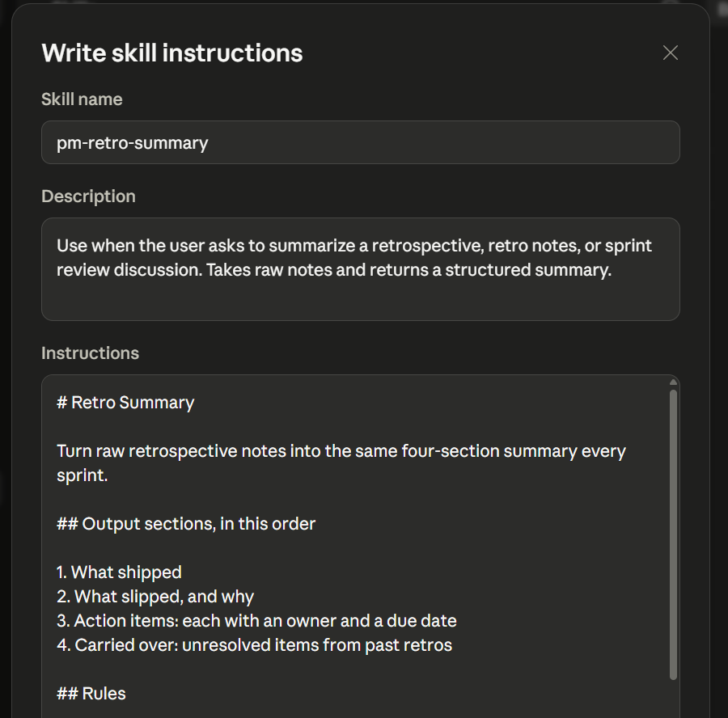Click the '## Rules' heading line

[91, 694]
